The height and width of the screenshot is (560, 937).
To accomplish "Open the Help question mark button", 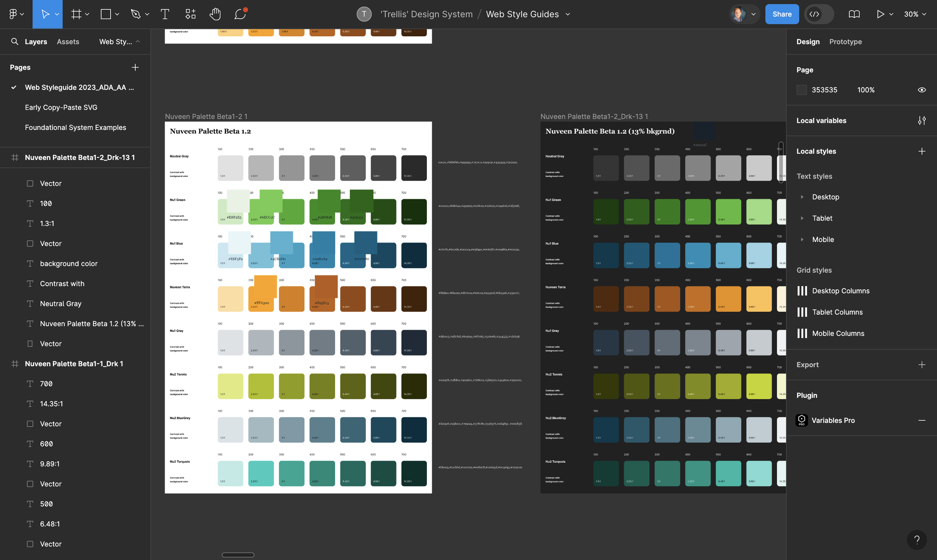I will coord(917,540).
